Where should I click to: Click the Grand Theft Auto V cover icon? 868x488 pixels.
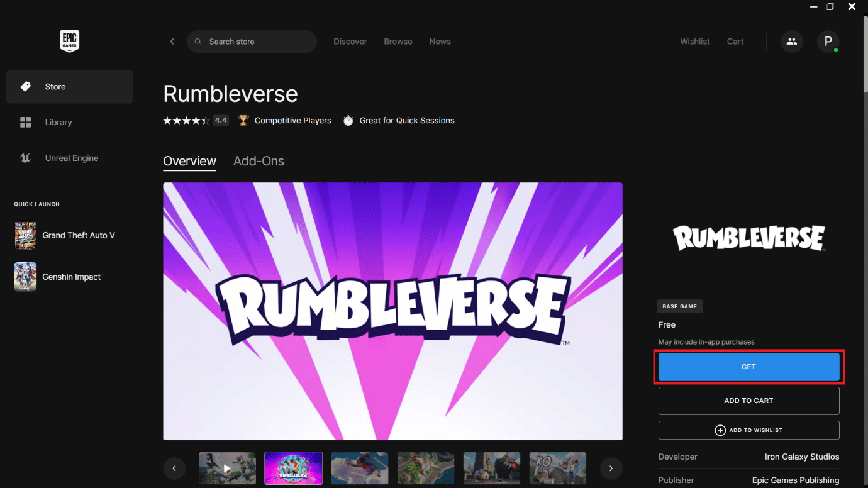point(25,235)
